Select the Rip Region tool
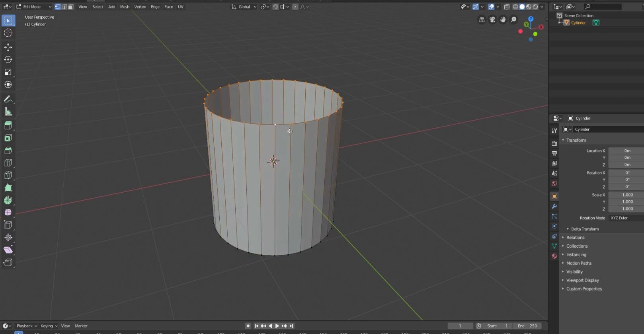644x334 pixels. 8,262
